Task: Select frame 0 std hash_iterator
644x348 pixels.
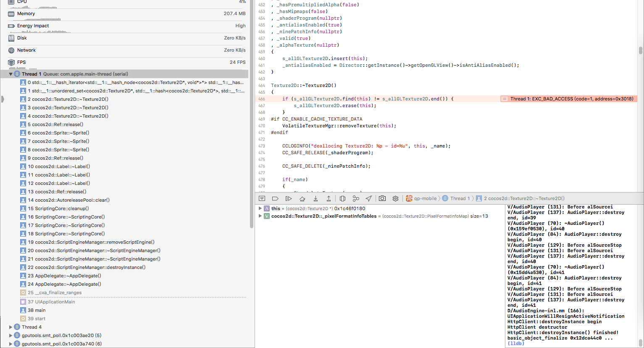Action: (132, 82)
